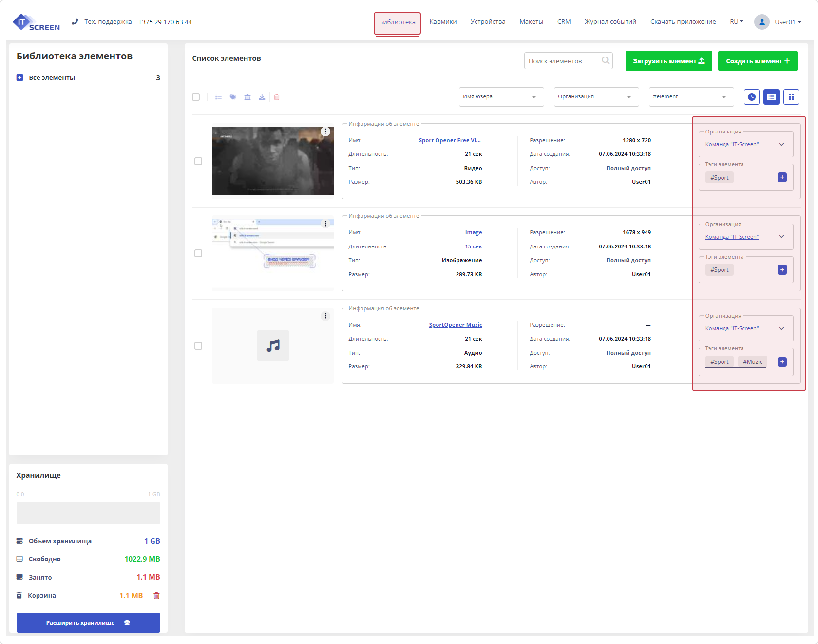The height and width of the screenshot is (644, 818).
Task: Check the SportOpener Muzic audio checkbox
Action: 198,346
